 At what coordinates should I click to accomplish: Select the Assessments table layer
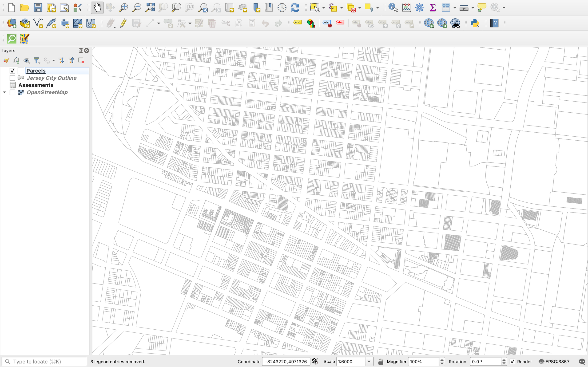coord(36,85)
